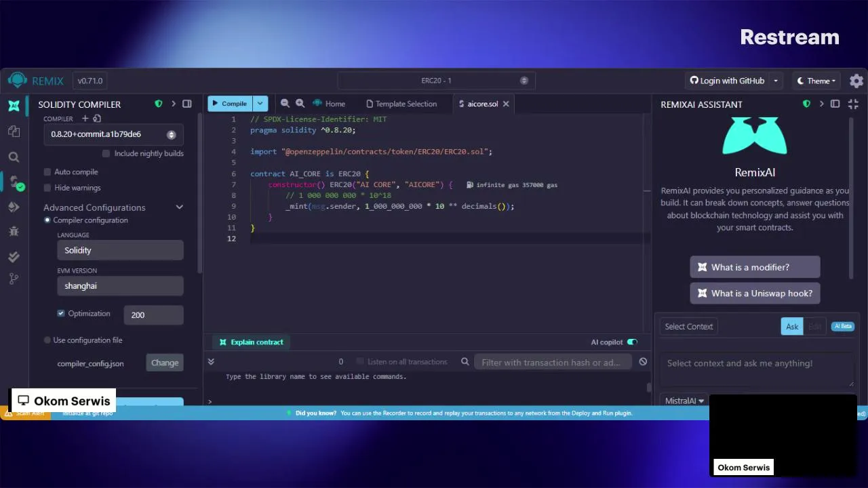This screenshot has height=488, width=868.
Task: Click the Solidity Compiler green shield icon
Action: point(159,104)
